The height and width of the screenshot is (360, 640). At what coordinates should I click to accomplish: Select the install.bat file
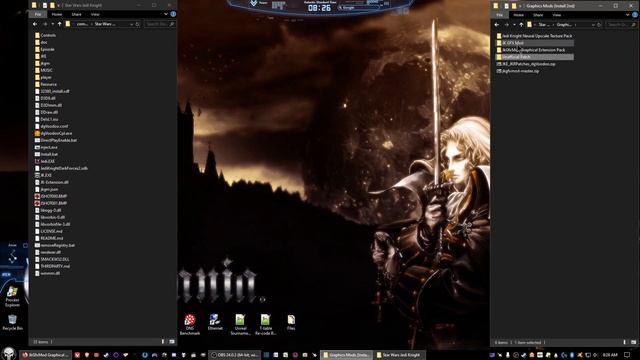pyautogui.click(x=47, y=154)
